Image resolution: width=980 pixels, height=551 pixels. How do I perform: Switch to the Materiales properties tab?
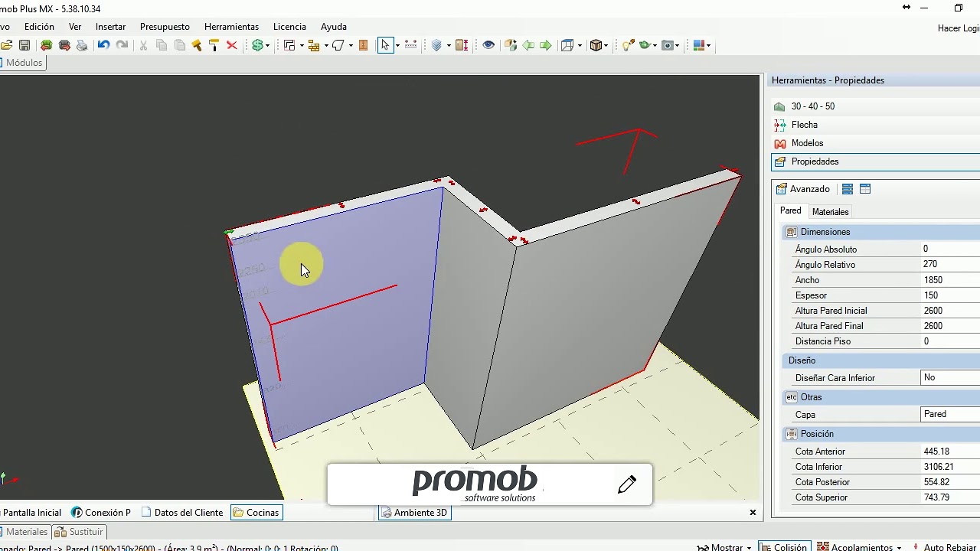coord(830,212)
